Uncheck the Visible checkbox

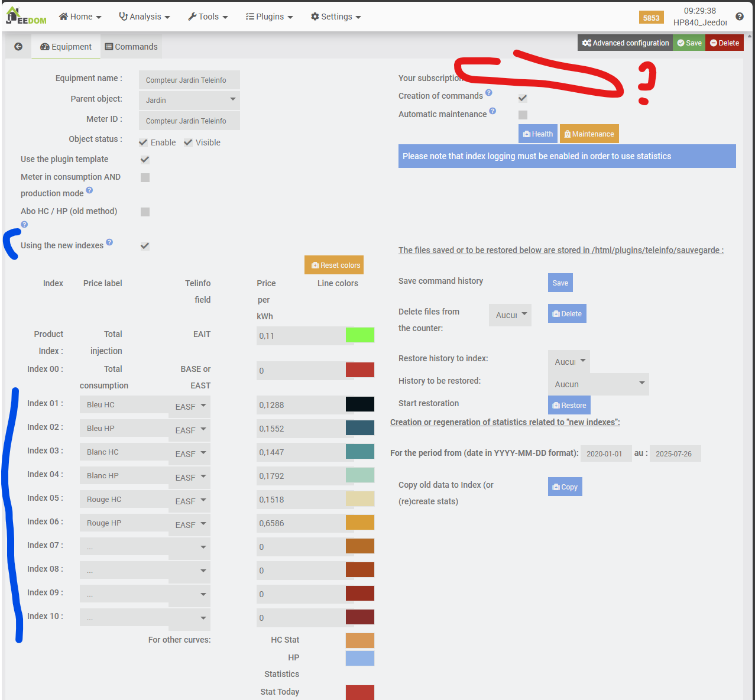point(188,142)
